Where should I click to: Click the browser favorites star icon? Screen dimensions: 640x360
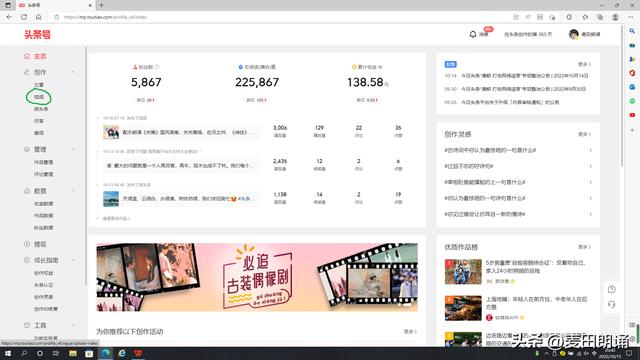(x=585, y=17)
